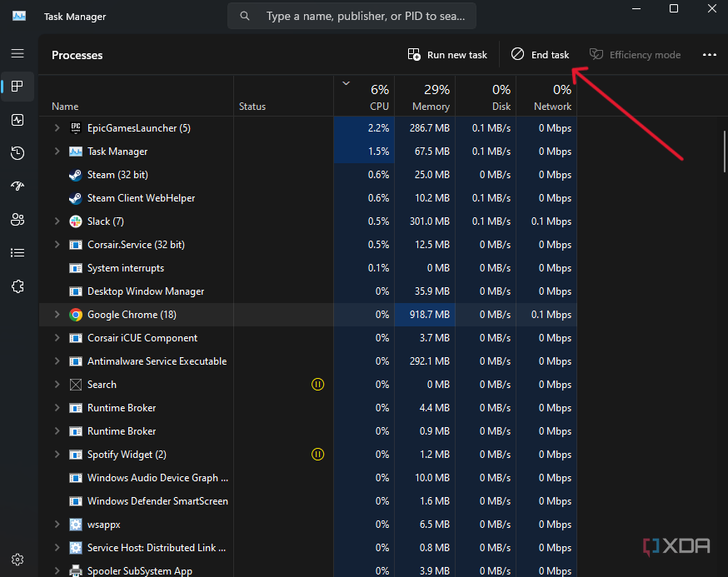This screenshot has height=577, width=728.
Task: Expand the Google Chrome (18) group
Action: click(57, 314)
